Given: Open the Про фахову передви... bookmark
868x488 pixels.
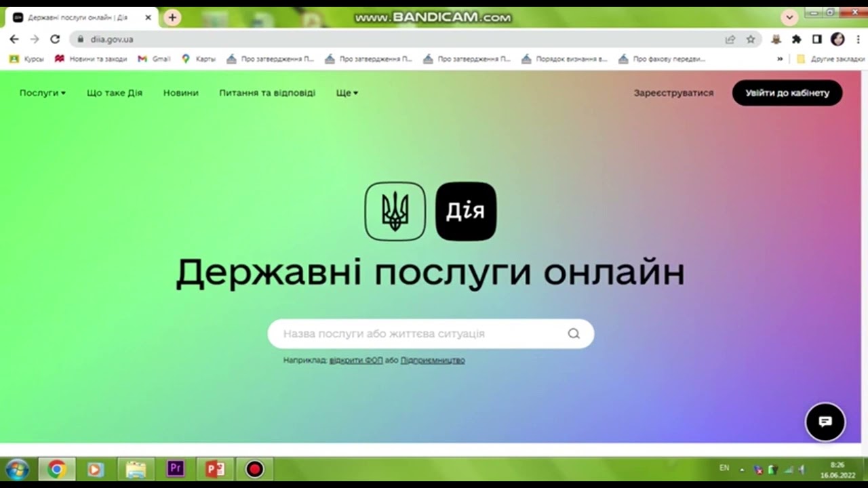Looking at the screenshot, I should [x=662, y=59].
